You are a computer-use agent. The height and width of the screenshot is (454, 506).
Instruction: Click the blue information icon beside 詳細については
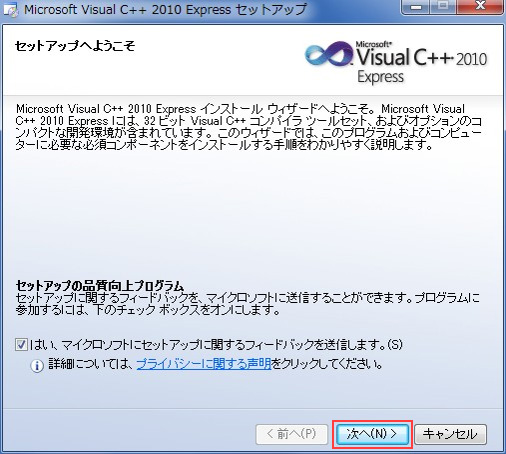click(37, 366)
